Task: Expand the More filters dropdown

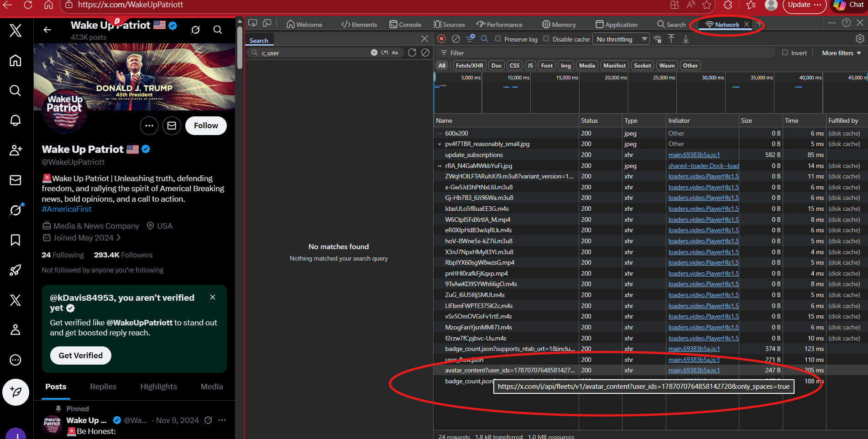Action: (842, 53)
